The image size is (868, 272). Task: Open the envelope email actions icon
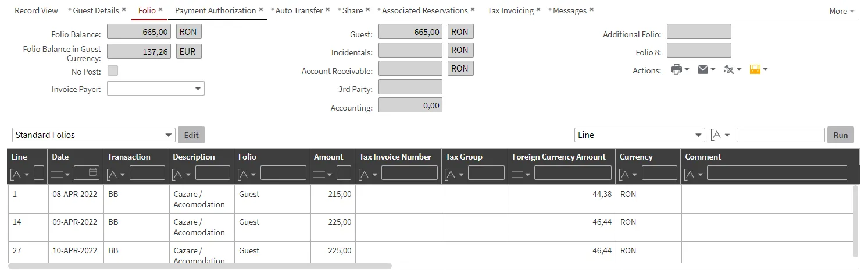(x=706, y=69)
